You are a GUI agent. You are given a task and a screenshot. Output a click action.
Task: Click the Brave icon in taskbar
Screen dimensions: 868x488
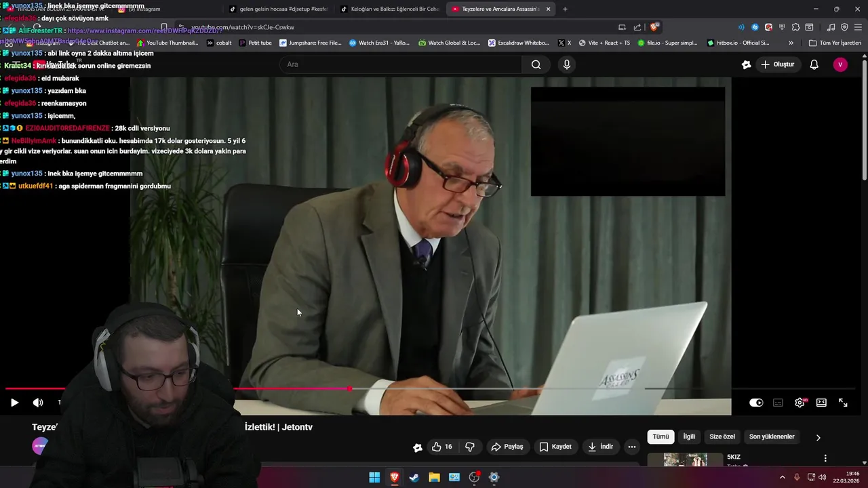point(394,477)
